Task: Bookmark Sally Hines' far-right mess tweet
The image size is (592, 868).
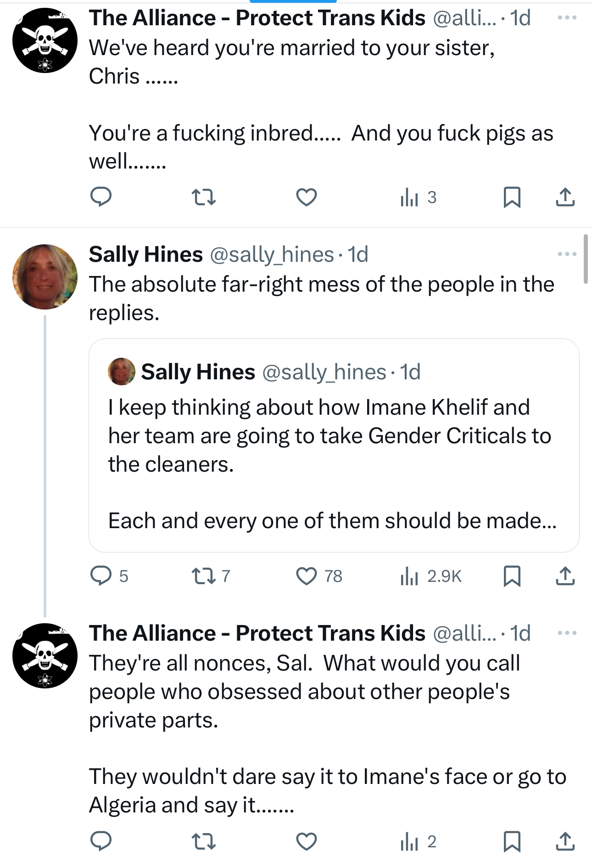Action: tap(512, 576)
